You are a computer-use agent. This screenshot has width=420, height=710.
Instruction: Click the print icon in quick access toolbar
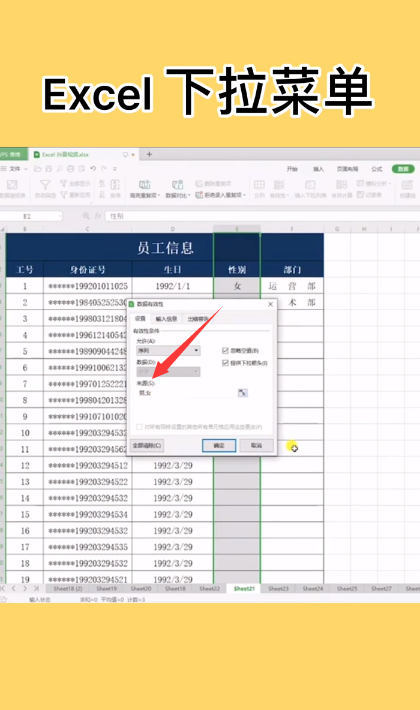(71, 168)
